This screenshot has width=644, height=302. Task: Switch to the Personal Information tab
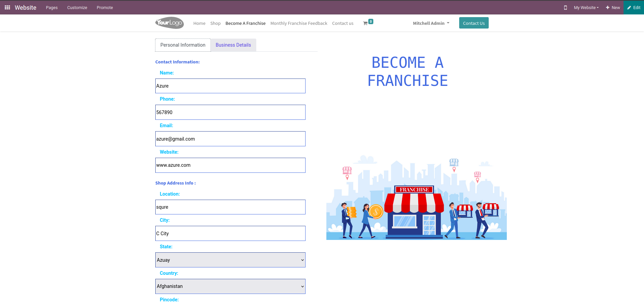tap(183, 45)
